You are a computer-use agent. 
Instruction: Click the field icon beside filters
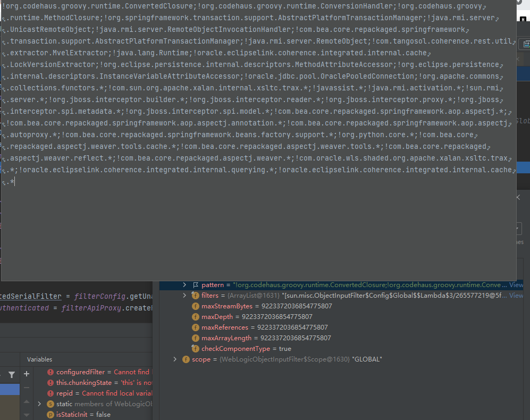pos(196,295)
